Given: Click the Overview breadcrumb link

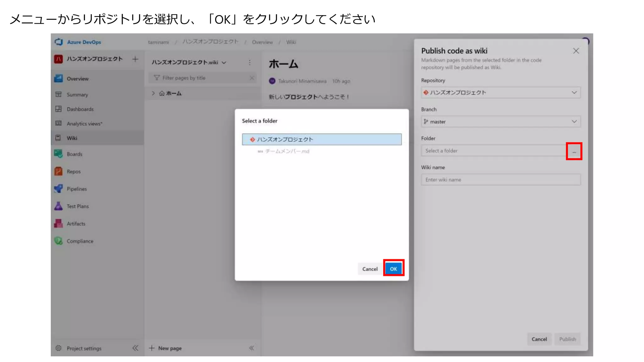Looking at the screenshot, I should [262, 42].
